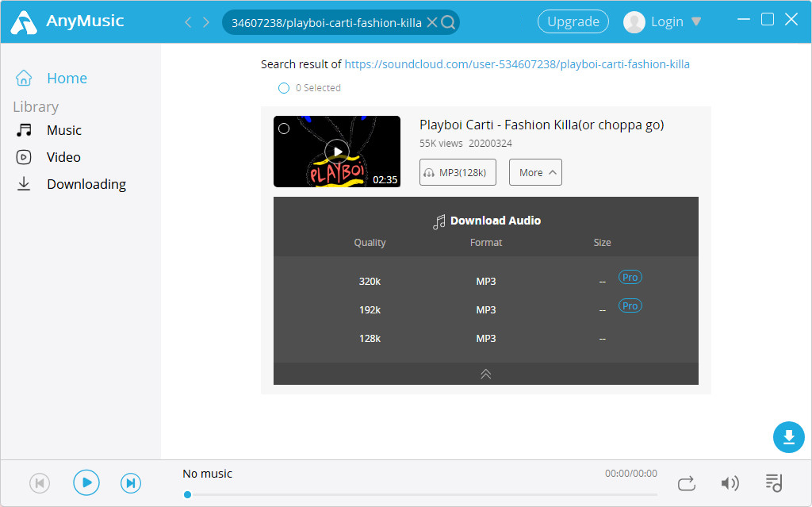
Task: Choose the 320k MP3 quality row
Action: 486,281
